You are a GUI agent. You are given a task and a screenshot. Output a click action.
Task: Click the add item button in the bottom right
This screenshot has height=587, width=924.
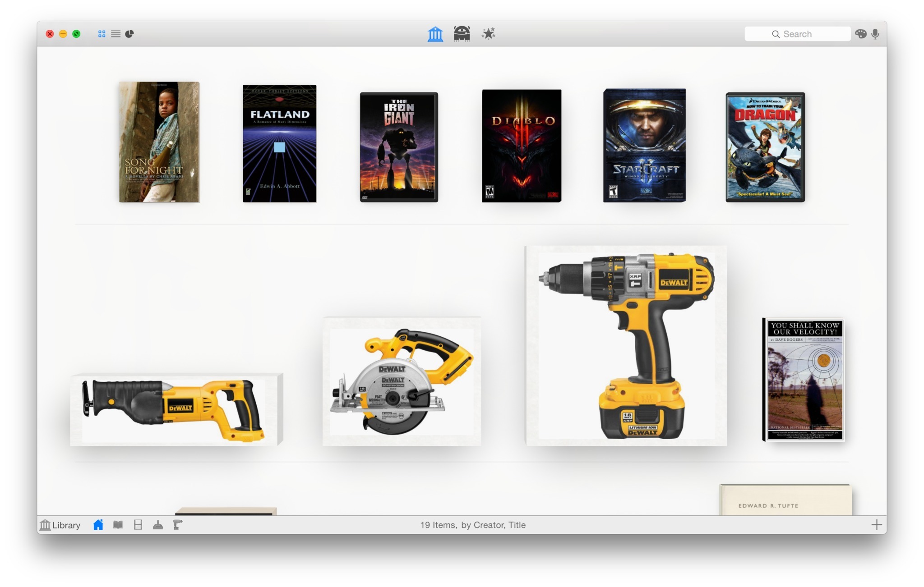[877, 524]
